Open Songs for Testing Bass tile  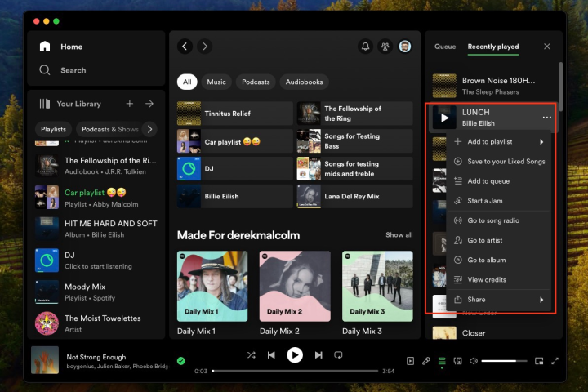tap(354, 141)
